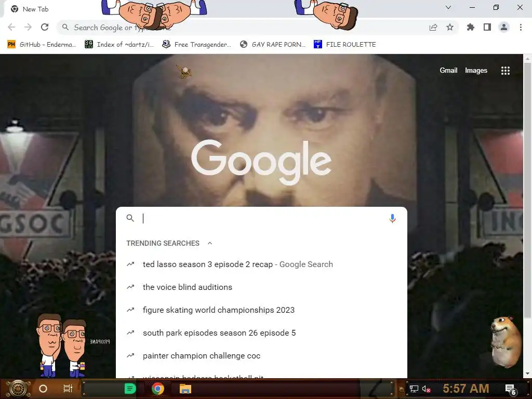Open the Google apps grid

pos(506,71)
